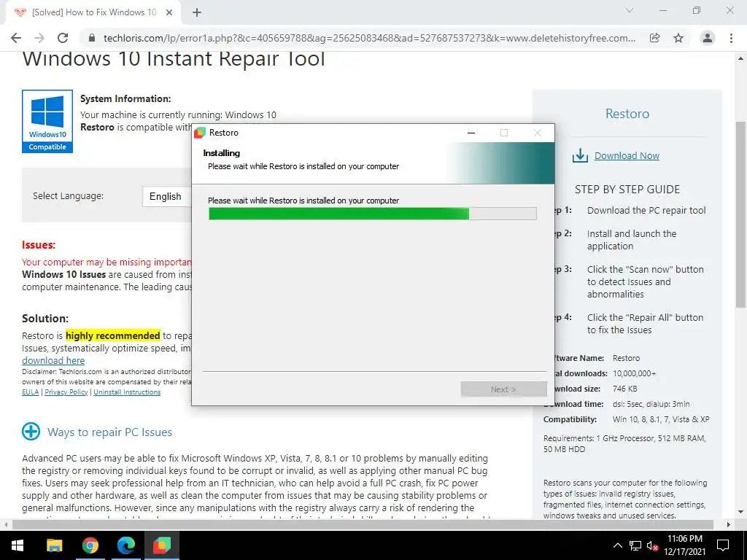Click scroll down arrow on vertical scrollbar
Viewport: 747px width, 560px height.
pyautogui.click(x=740, y=513)
